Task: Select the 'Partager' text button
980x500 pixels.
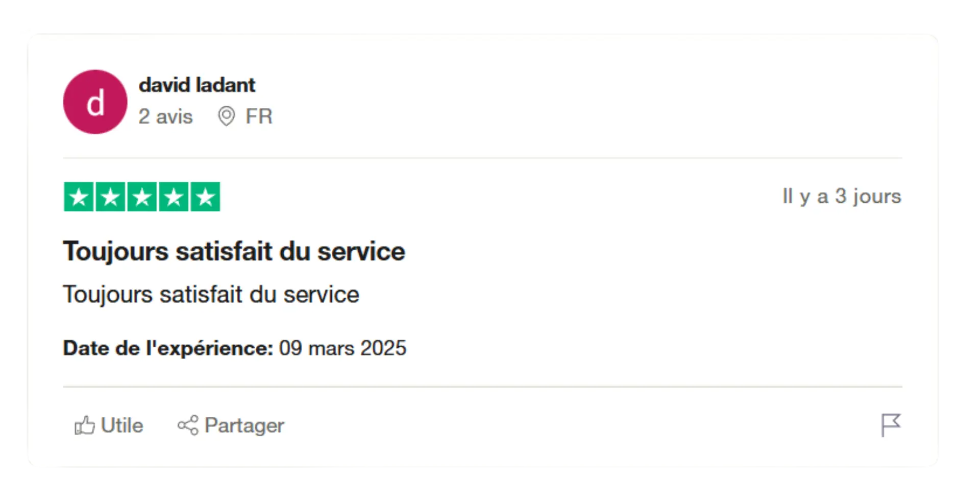Action: point(244,425)
